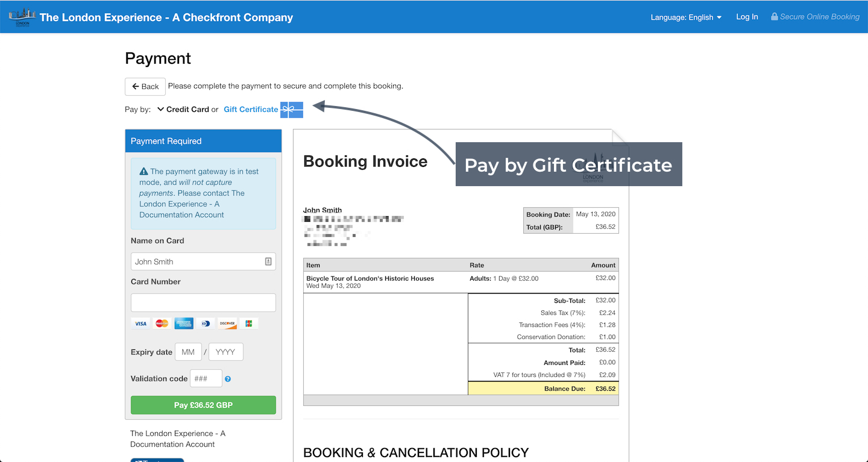Click the Secure Online Booking text
Screen dimensions: 868x462
(820, 17)
